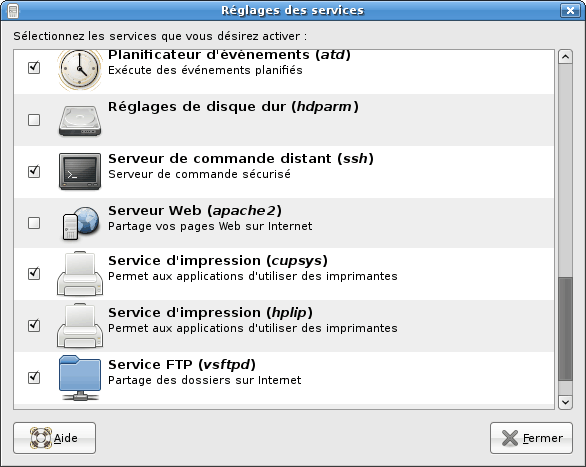Click the scrollbar up arrow
Image resolution: width=586 pixels, height=467 pixels.
(565, 57)
